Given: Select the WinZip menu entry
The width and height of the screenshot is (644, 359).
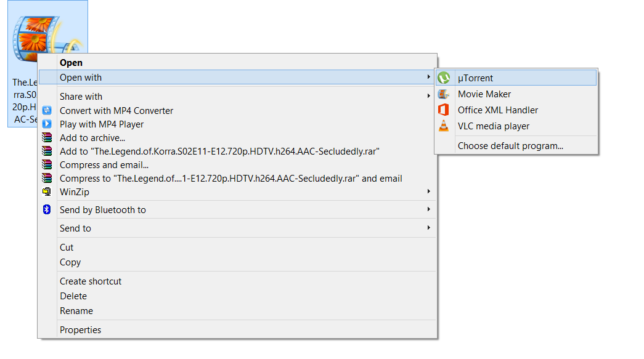Looking at the screenshot, I should 237,192.
